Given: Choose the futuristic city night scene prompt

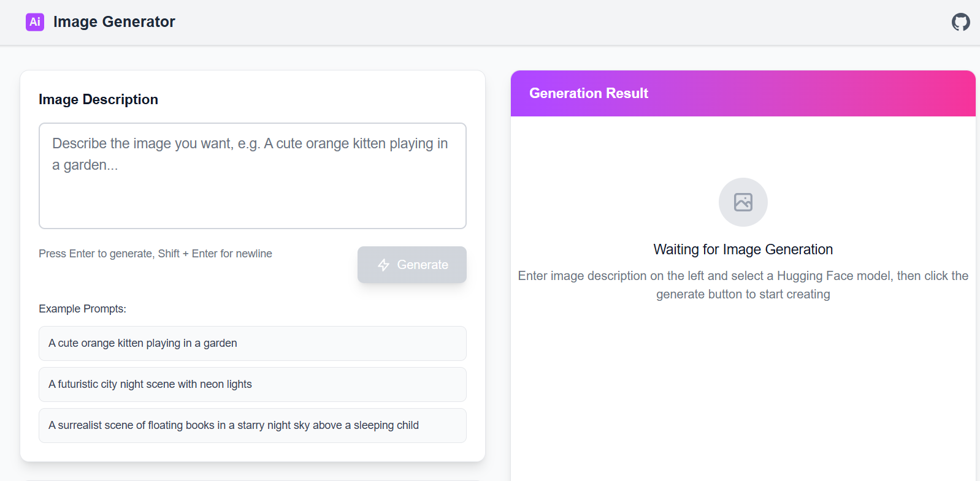Looking at the screenshot, I should (x=253, y=384).
